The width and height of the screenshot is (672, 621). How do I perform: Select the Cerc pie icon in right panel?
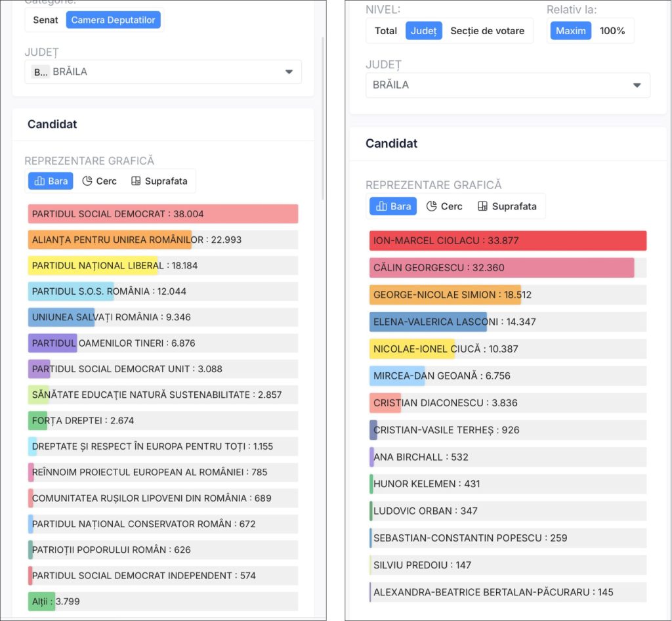click(x=432, y=206)
